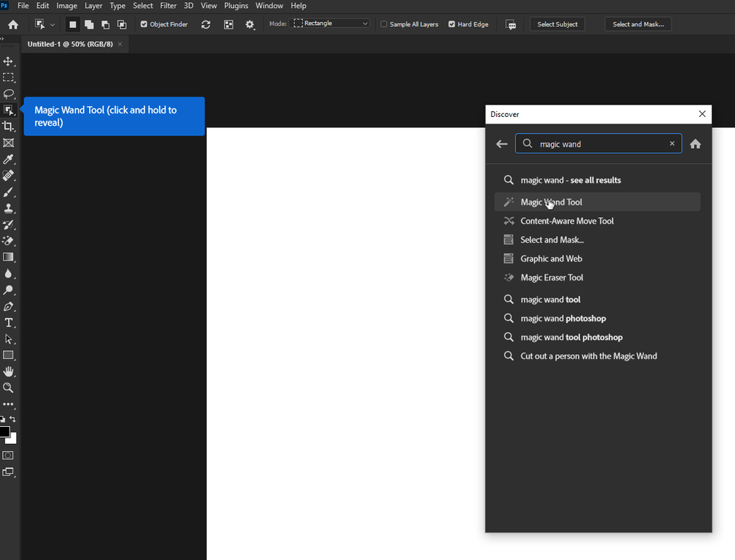
Task: Select the Move tool
Action: pos(9,61)
